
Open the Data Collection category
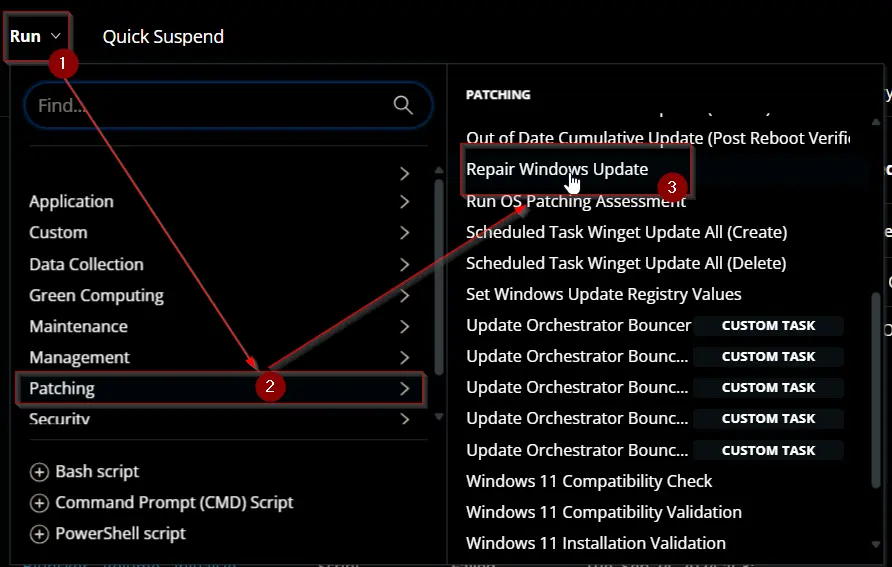point(220,264)
